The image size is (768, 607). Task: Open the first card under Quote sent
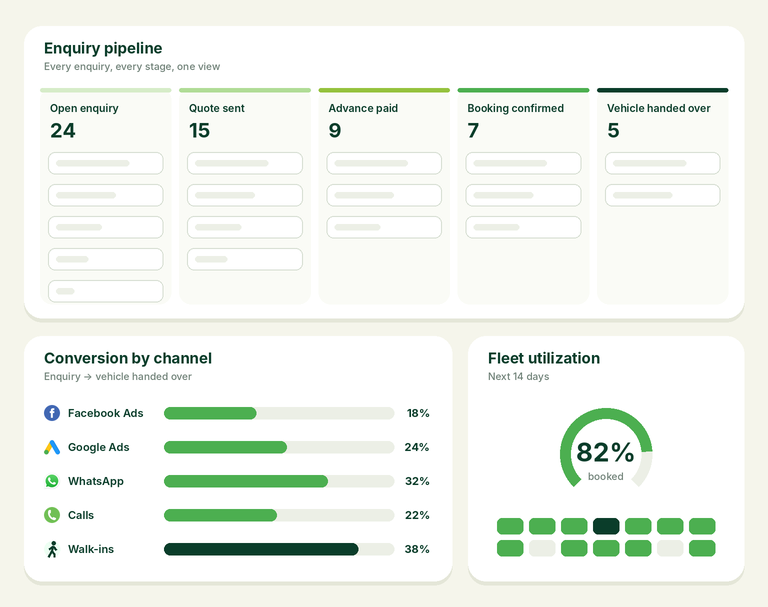pos(245,163)
